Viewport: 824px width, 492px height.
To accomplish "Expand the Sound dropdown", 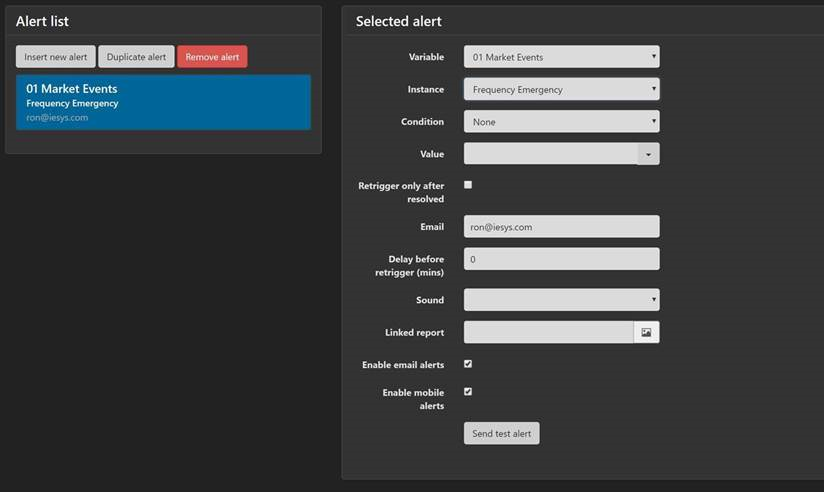I will coord(561,300).
